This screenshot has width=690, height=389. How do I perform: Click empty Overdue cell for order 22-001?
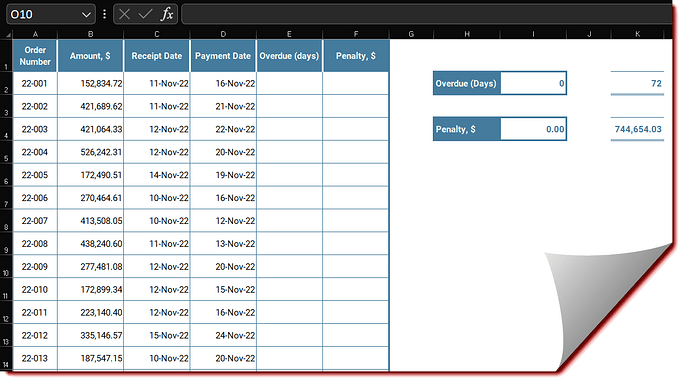click(x=290, y=84)
